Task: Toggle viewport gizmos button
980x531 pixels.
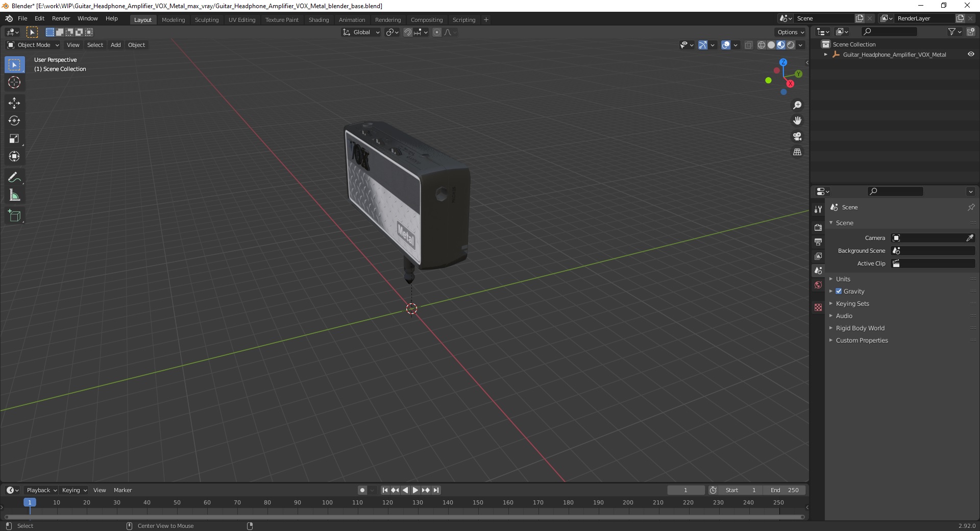Action: tap(703, 45)
